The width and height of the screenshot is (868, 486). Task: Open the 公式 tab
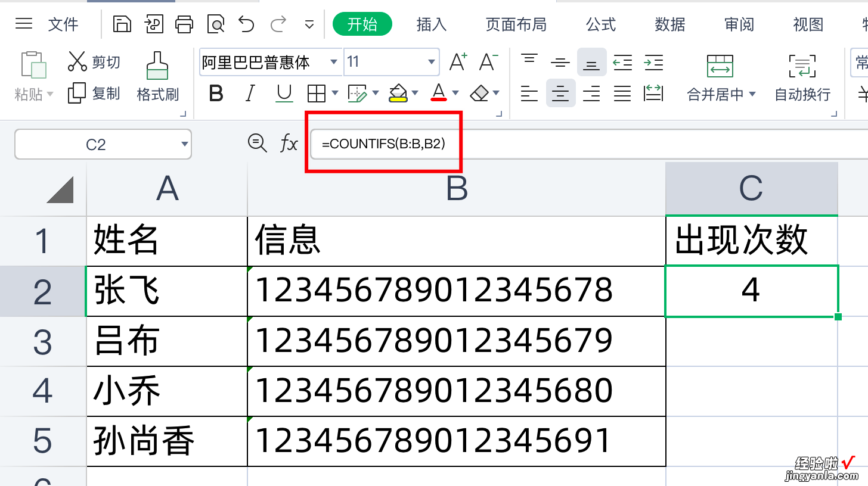click(x=600, y=24)
